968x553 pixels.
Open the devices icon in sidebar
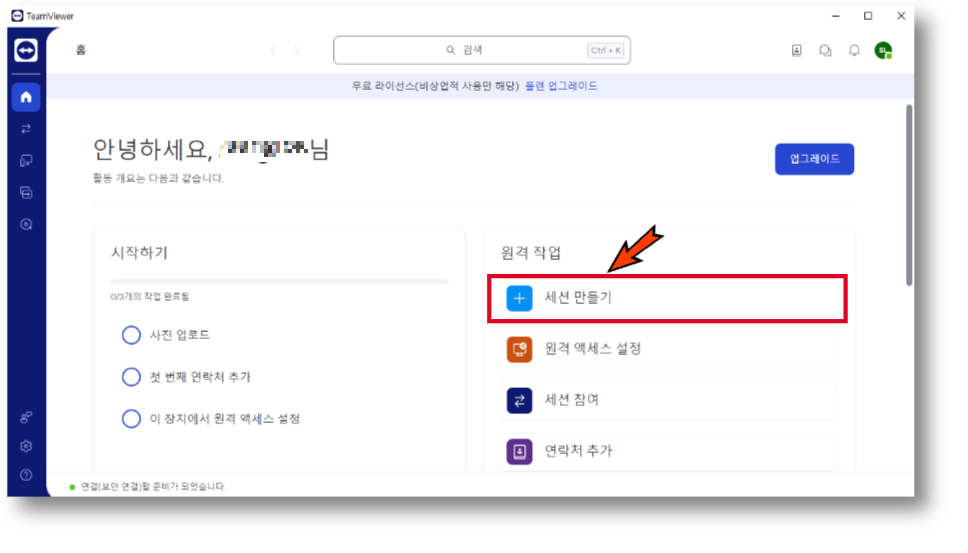coord(26,160)
